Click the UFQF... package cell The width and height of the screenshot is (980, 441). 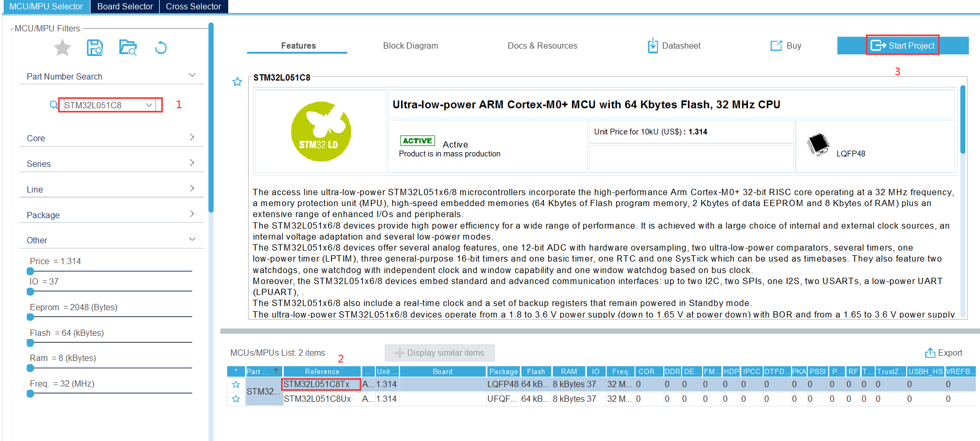[x=503, y=399]
